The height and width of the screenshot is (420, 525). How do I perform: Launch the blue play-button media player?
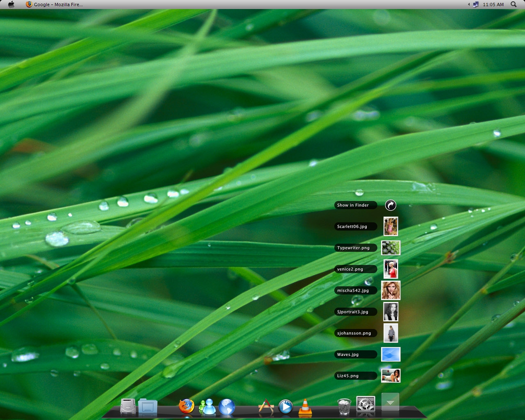(x=285, y=406)
